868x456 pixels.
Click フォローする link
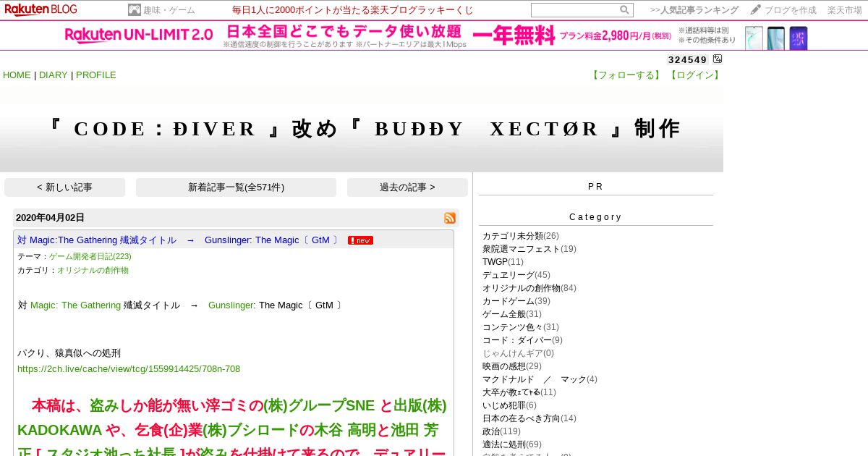coord(626,75)
